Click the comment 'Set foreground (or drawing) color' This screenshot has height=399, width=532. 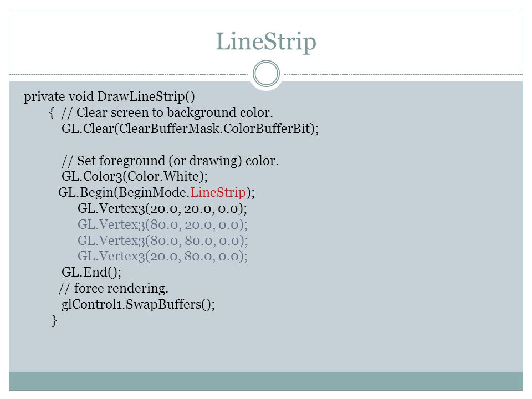pyautogui.click(x=170, y=161)
